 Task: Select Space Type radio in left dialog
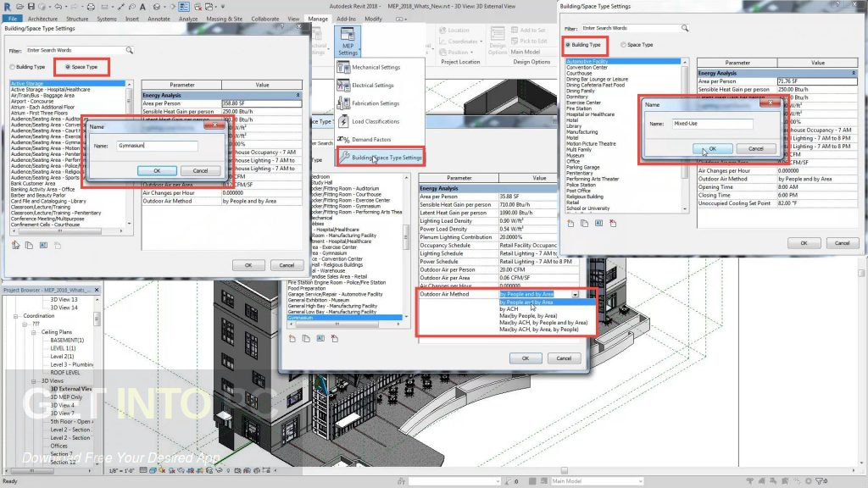point(68,67)
